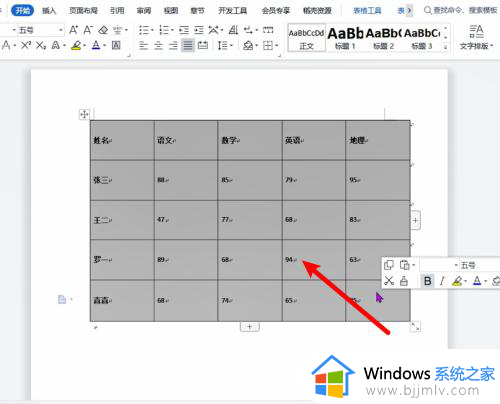Switch to the 开始 tab
This screenshot has height=404, width=500.
[23, 11]
